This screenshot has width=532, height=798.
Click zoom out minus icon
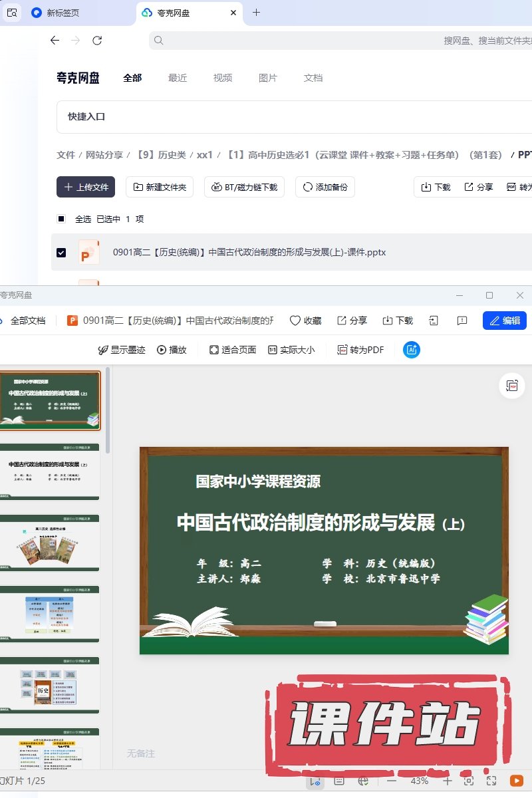(x=392, y=781)
